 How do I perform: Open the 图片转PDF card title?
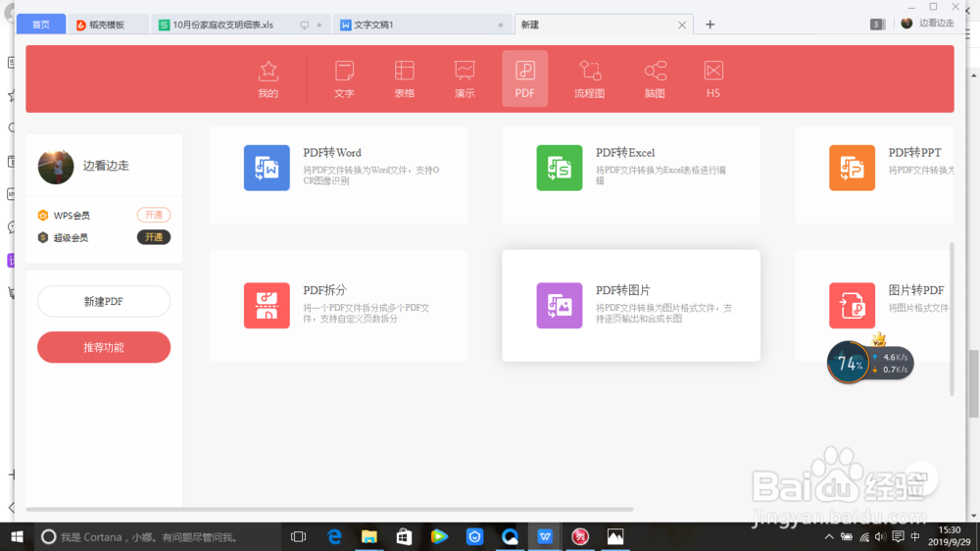[x=916, y=290]
